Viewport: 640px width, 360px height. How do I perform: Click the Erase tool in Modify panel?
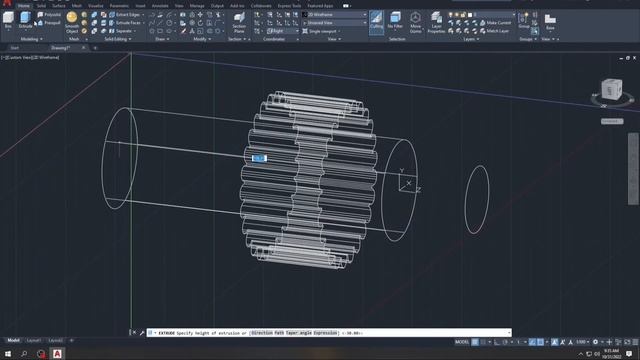coord(184,31)
